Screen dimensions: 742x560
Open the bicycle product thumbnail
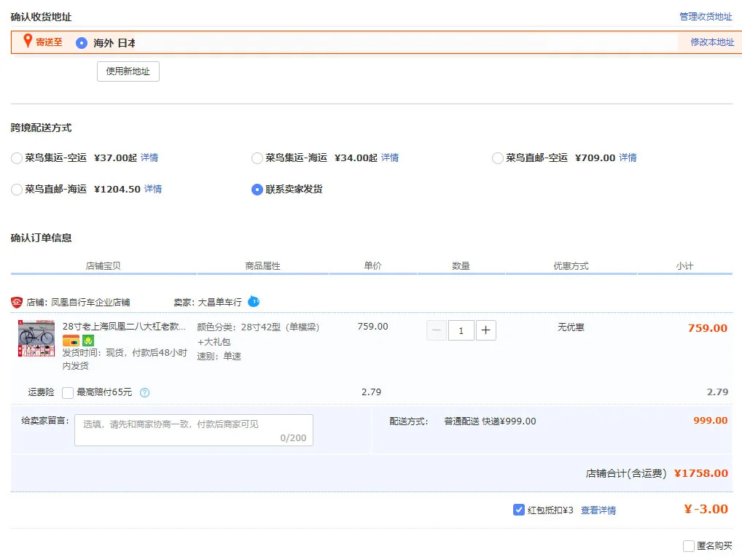tap(36, 338)
